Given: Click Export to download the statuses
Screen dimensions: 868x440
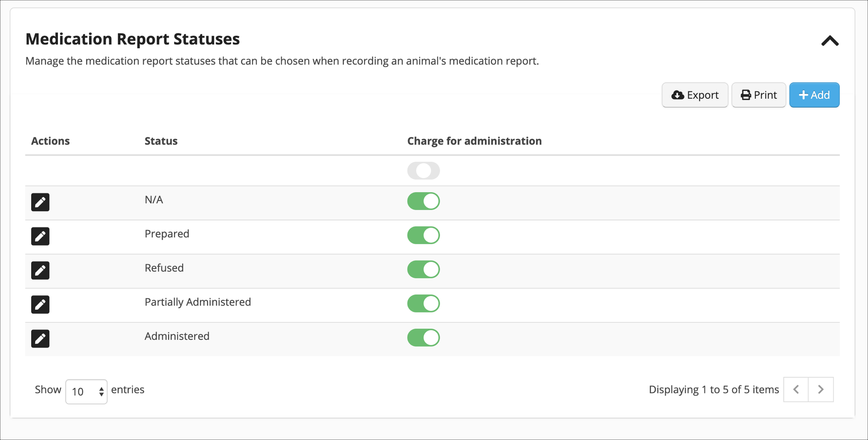Looking at the screenshot, I should [x=694, y=95].
